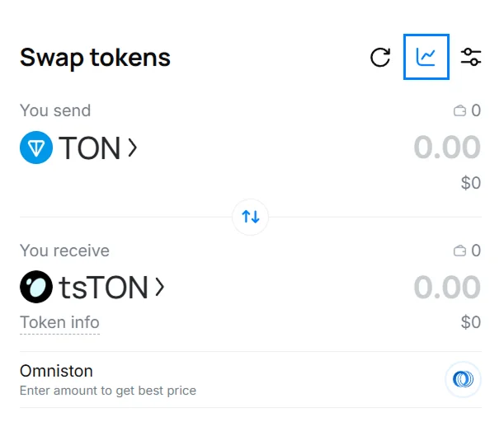The width and height of the screenshot is (504, 431).
Task: Click wallet balance icon under You receive
Action: pos(460,251)
